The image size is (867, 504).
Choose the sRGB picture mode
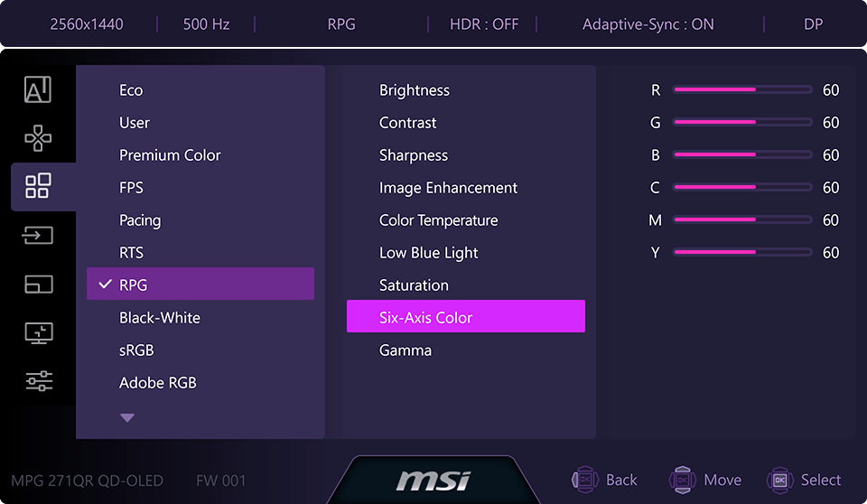[x=137, y=350]
